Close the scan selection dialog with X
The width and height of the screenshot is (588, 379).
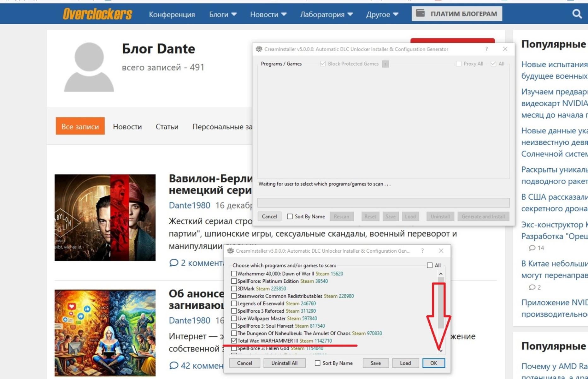coord(441,251)
